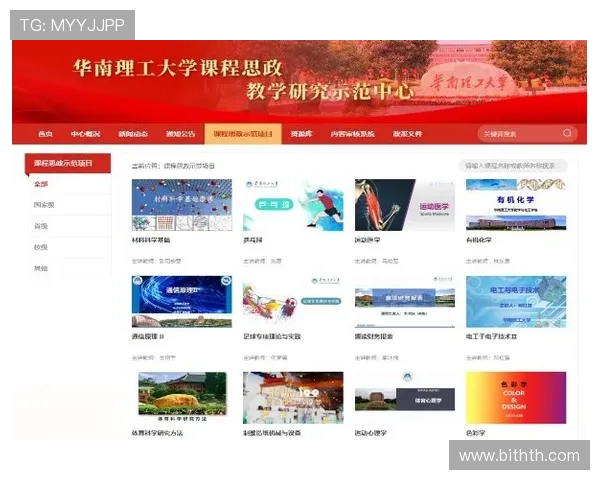Click the 主讲教师 line under 电工与电子技术II
This screenshot has height=480, width=600.
pyautogui.click(x=488, y=358)
